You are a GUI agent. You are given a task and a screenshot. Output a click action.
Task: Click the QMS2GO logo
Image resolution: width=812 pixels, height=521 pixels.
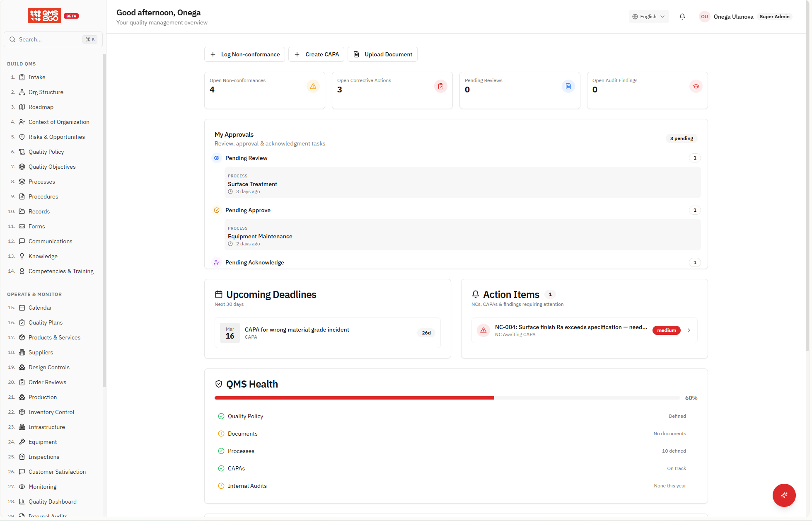tap(44, 16)
